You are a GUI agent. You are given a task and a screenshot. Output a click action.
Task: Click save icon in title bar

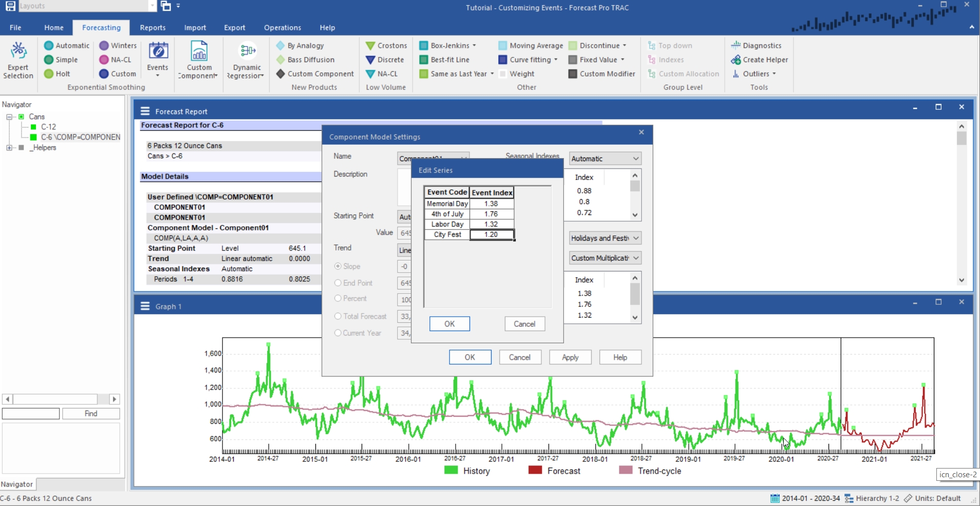pyautogui.click(x=10, y=6)
